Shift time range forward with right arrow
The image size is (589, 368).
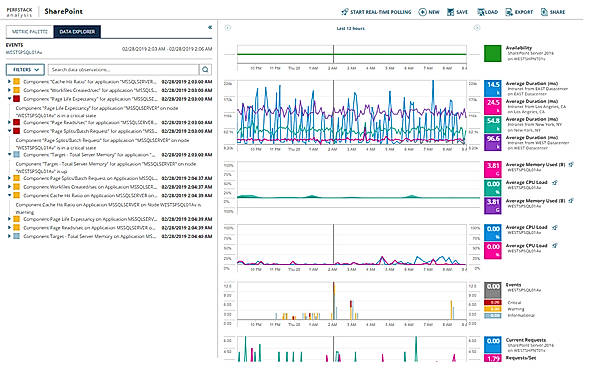[477, 27]
